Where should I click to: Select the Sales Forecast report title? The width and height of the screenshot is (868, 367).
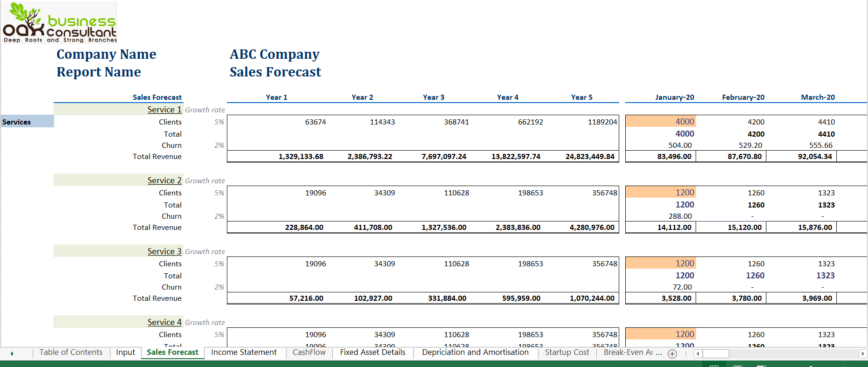pyautogui.click(x=275, y=72)
